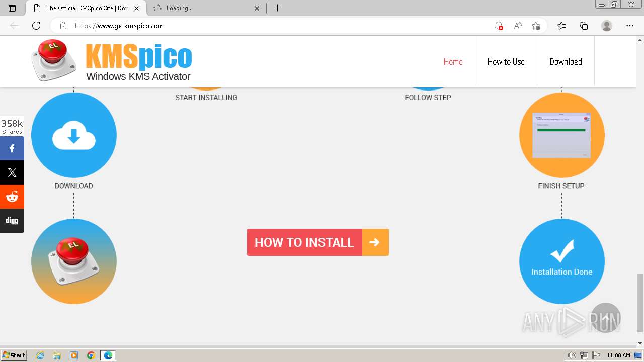644x362 pixels.
Task: Switch to the Loading... tab
Action: (x=206, y=8)
